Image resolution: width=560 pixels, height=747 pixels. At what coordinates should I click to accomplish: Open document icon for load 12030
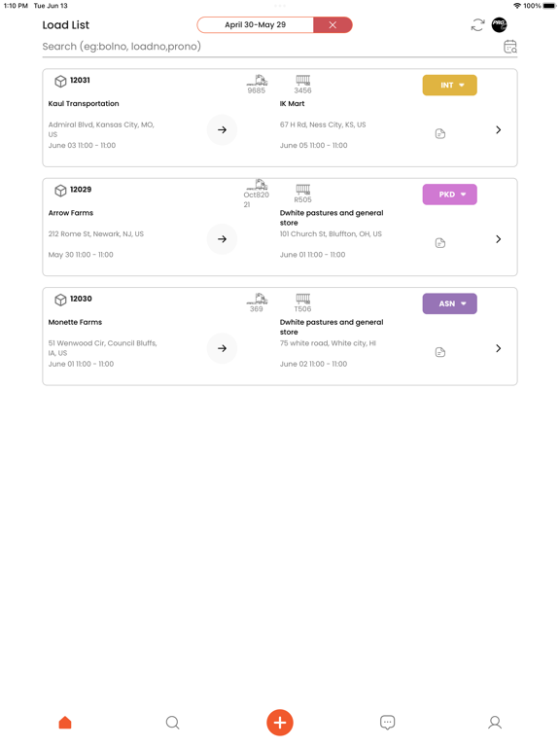click(x=440, y=352)
